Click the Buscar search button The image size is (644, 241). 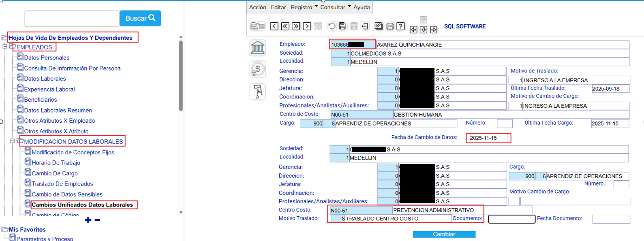pyautogui.click(x=140, y=18)
